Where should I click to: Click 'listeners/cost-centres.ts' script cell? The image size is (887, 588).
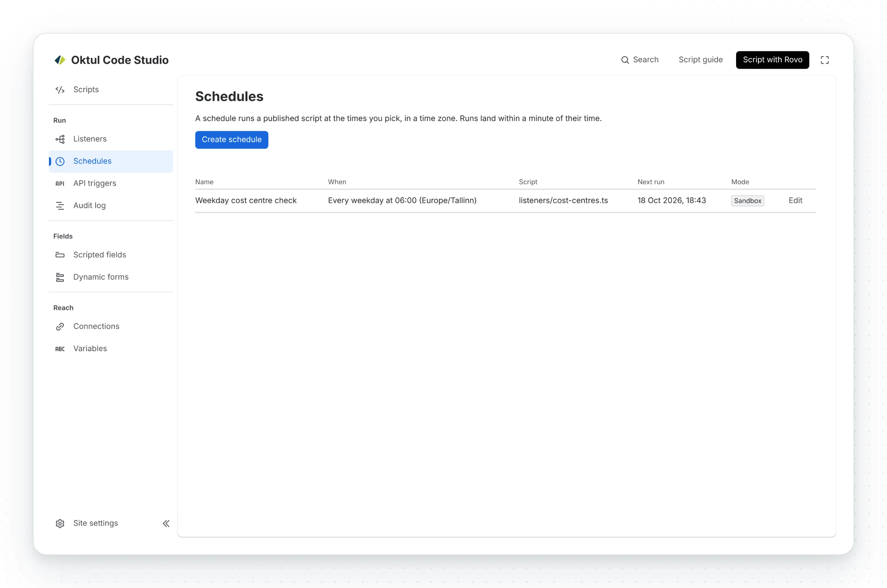click(x=563, y=201)
